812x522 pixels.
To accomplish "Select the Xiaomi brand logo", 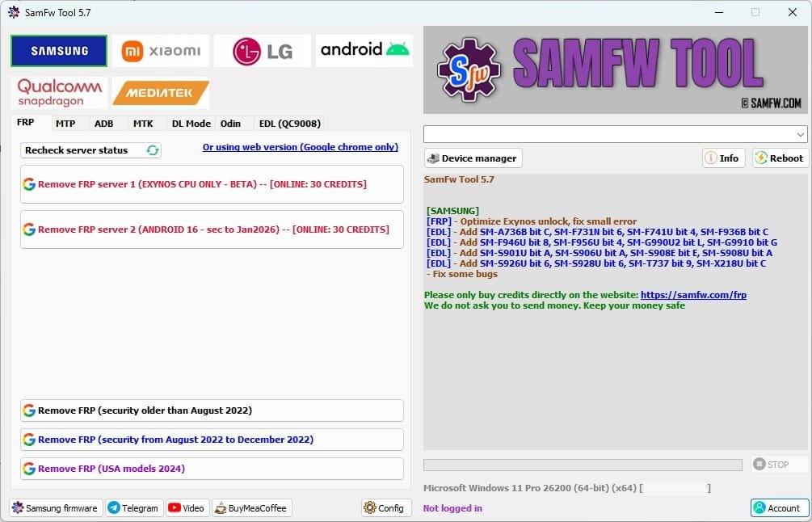I will coord(161,51).
